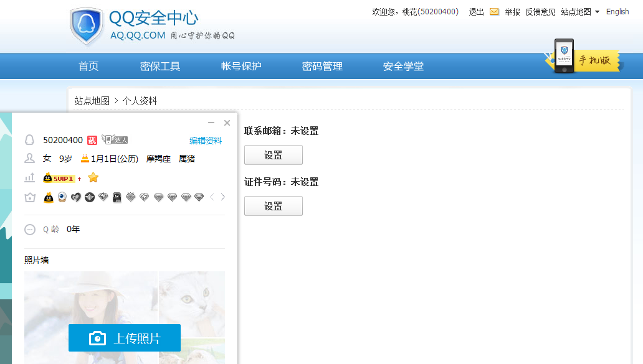Expand the 站点地图 dropdown arrow in header
This screenshot has height=364, width=643.
click(x=597, y=12)
